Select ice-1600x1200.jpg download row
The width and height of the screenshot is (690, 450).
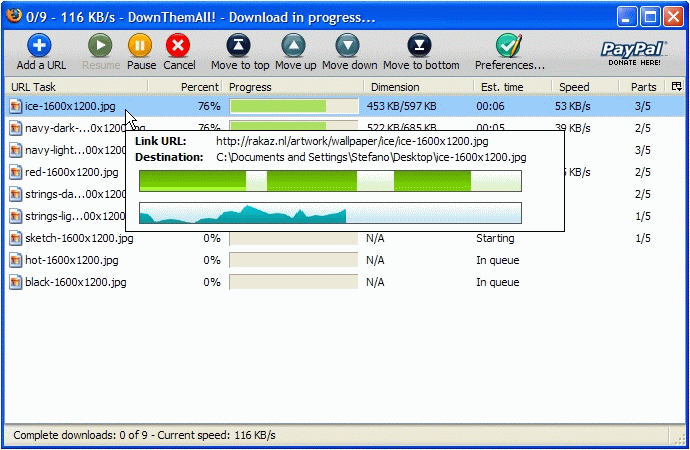pos(345,106)
